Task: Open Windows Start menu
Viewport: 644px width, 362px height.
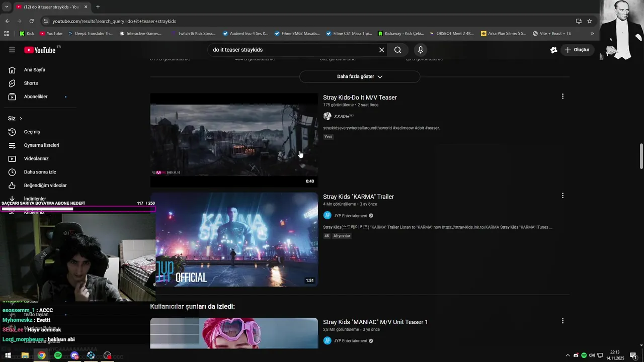Action: [8, 355]
